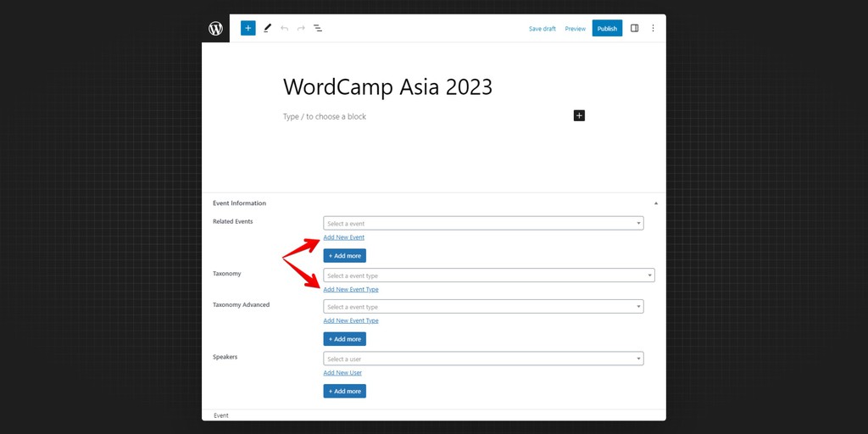
Task: Click the WordPress logo icon
Action: point(215,28)
